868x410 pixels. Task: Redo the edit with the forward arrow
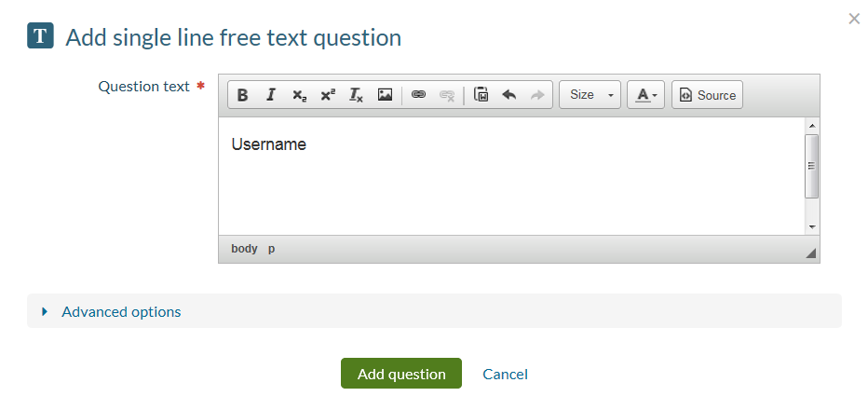(537, 95)
